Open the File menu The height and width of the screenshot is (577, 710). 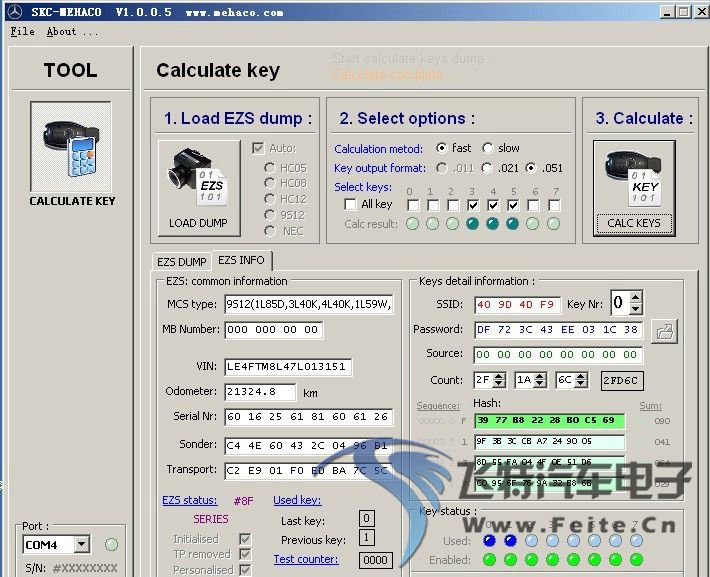click(x=23, y=32)
